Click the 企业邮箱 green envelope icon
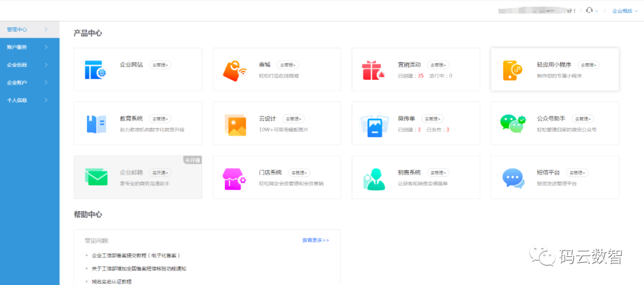The height and width of the screenshot is (285, 644). [96, 177]
